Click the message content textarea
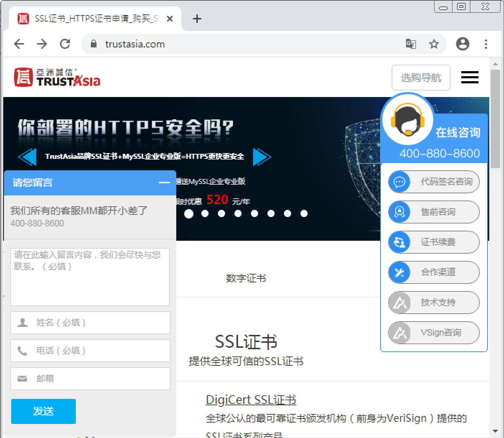Viewport: 504px width, 438px height. pyautogui.click(x=90, y=277)
